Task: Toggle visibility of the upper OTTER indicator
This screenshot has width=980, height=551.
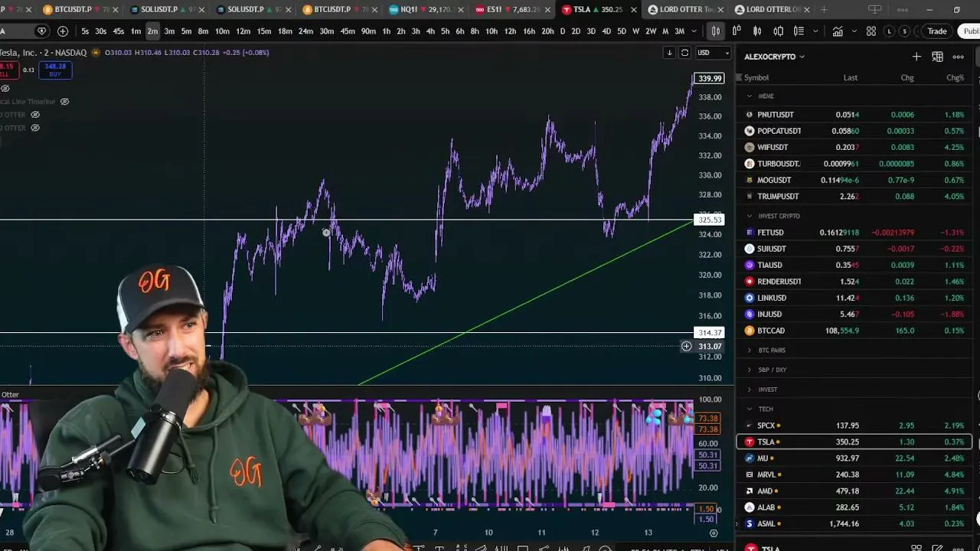Action: pyautogui.click(x=35, y=115)
